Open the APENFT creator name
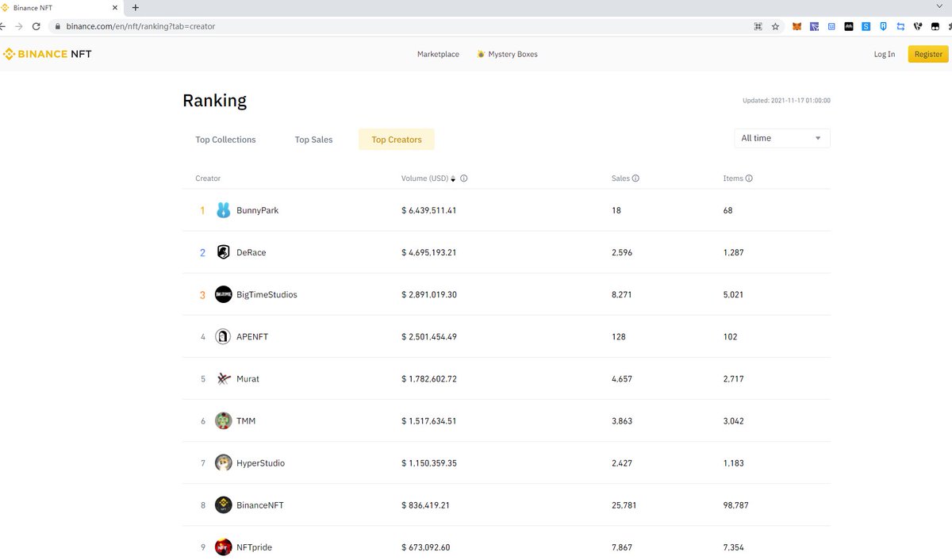Screen dimensions: 952x560 252,336
